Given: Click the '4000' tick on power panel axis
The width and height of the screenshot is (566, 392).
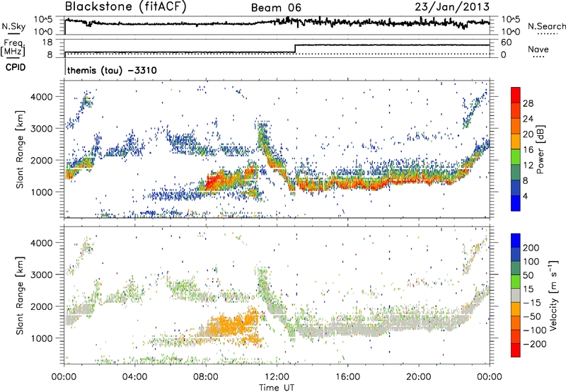Looking at the screenshot, I should [41, 97].
